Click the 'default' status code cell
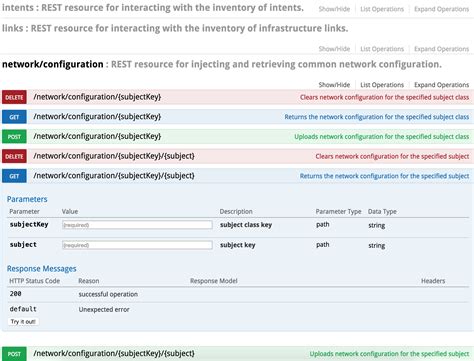 (23, 309)
